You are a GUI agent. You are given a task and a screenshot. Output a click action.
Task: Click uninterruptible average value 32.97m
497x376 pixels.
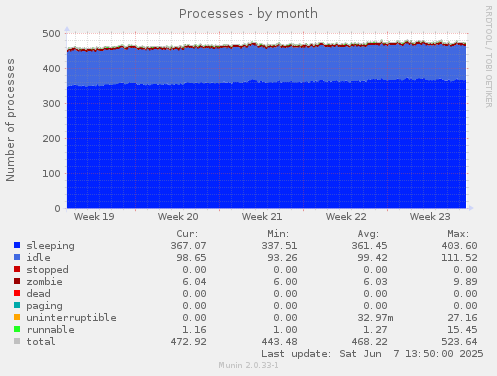tap(375, 318)
